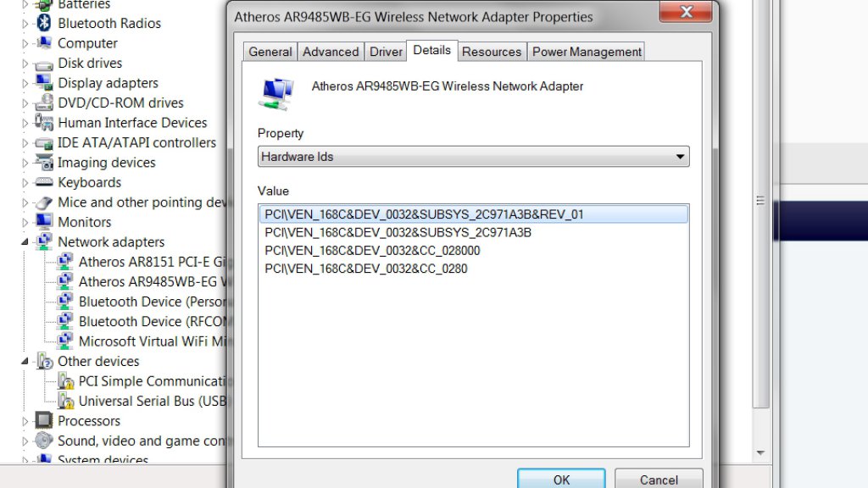The image size is (868, 488).
Task: Dismiss dialog with Cancel button
Action: point(659,480)
